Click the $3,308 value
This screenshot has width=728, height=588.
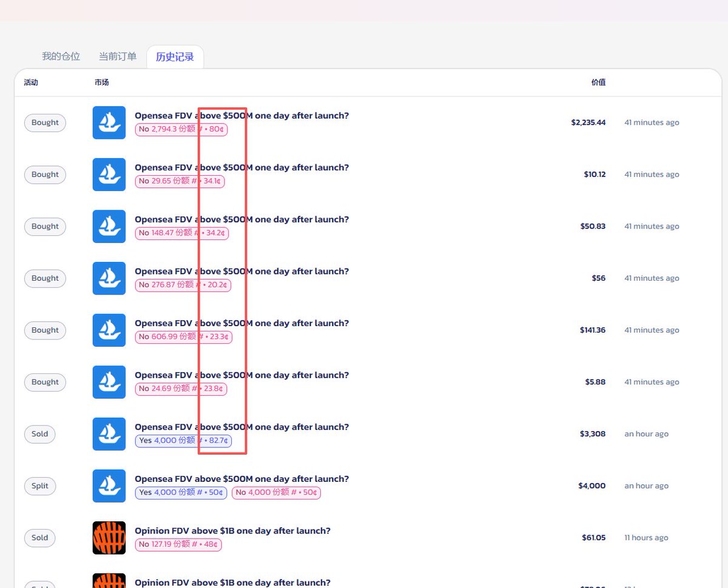(593, 434)
